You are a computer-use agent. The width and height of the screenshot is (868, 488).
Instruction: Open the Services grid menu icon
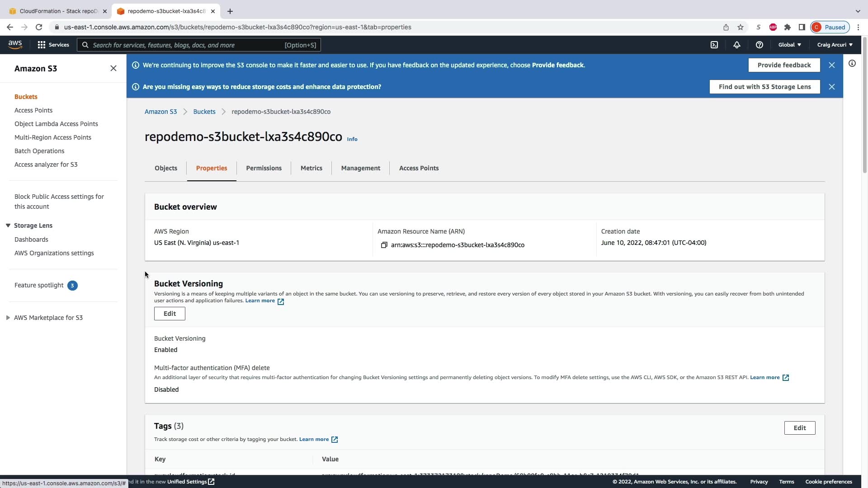point(42,45)
